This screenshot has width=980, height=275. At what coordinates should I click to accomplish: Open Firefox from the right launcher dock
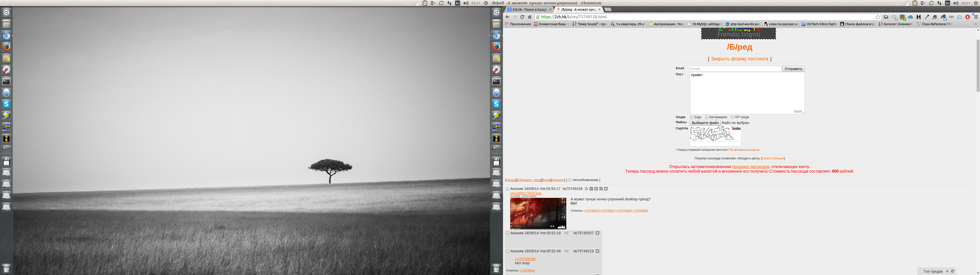click(496, 47)
